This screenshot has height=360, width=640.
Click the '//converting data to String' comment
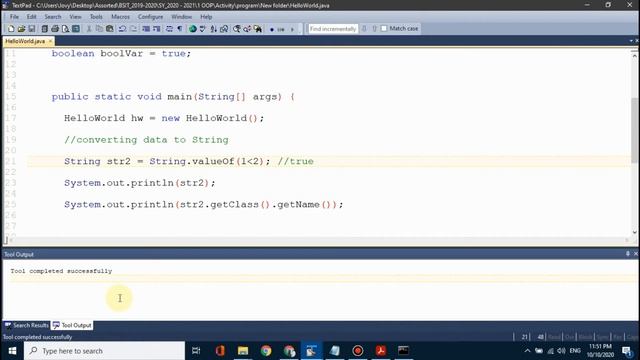146,140
